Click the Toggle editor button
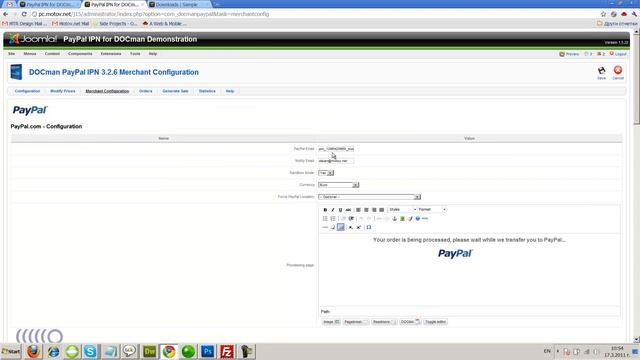 click(436, 322)
